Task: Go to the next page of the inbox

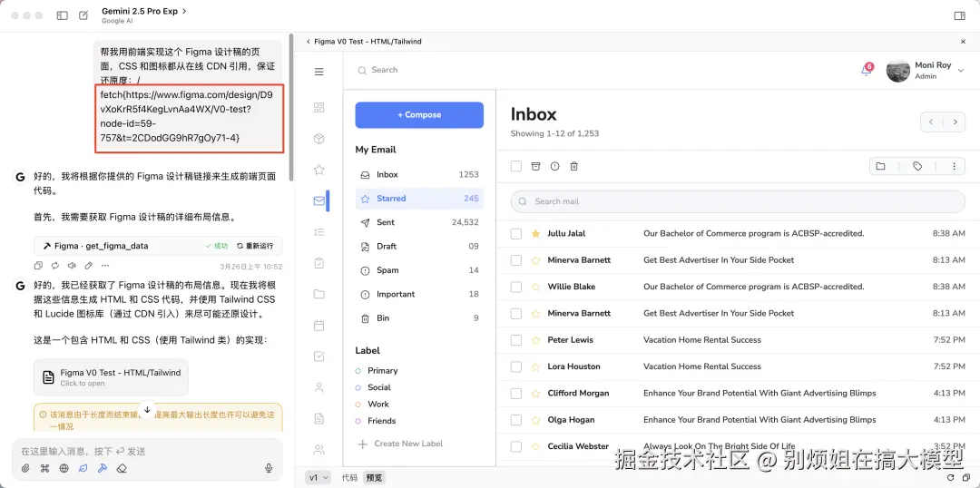Action: 955,122
